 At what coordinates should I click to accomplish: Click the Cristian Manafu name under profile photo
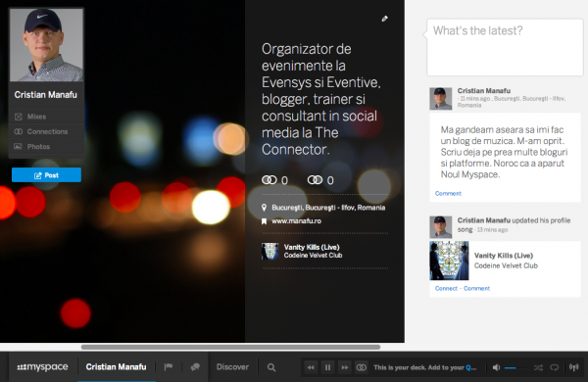(46, 95)
